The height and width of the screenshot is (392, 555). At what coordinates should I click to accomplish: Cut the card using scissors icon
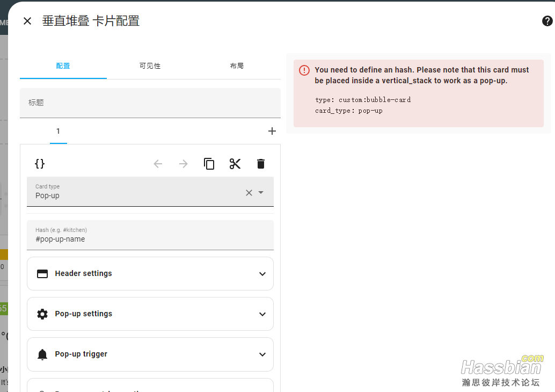[x=235, y=164]
